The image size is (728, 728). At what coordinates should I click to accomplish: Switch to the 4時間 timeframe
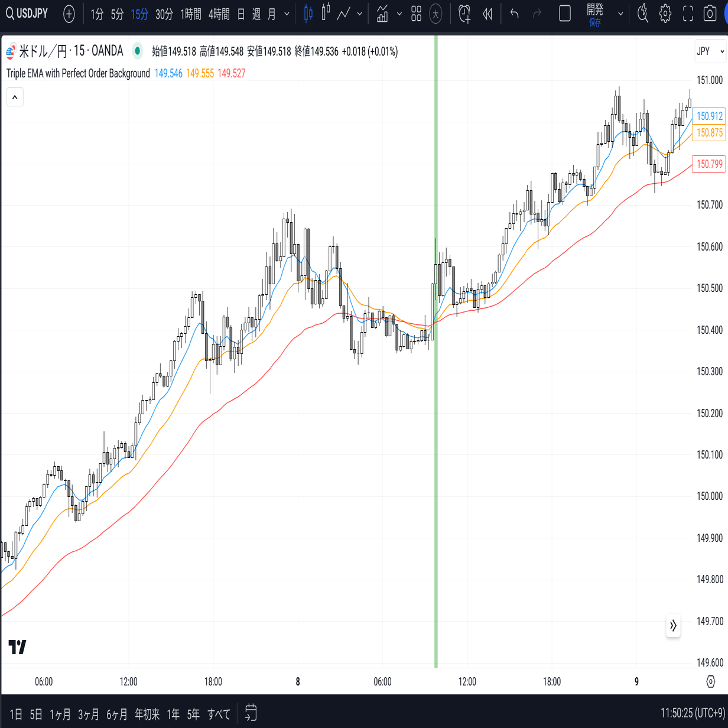click(219, 14)
